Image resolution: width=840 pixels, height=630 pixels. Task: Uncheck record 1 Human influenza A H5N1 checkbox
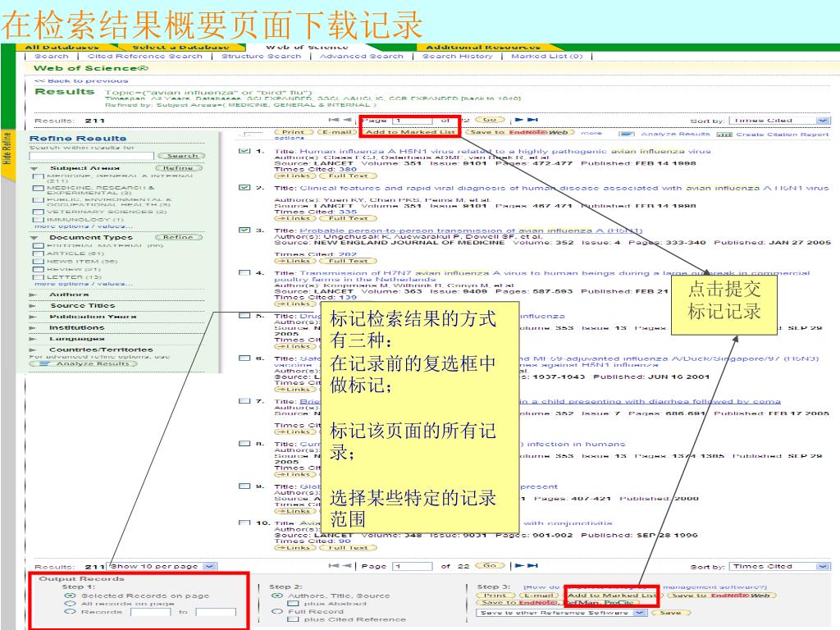[x=244, y=151]
